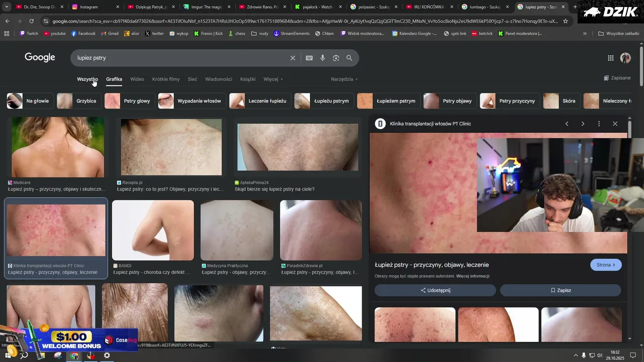The height and width of the screenshot is (362, 644).
Task: Open the notification center icon
Action: 633,355
